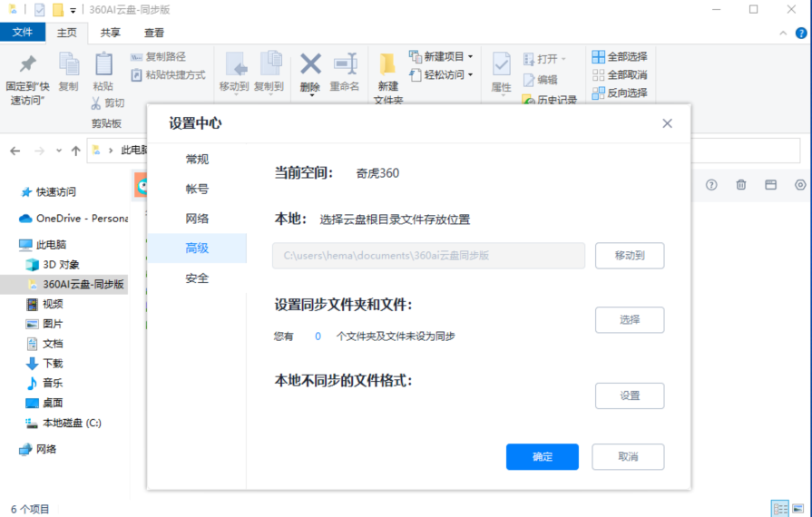Switch to the Share (共享) ribbon tab
This screenshot has width=812, height=517.
(111, 33)
